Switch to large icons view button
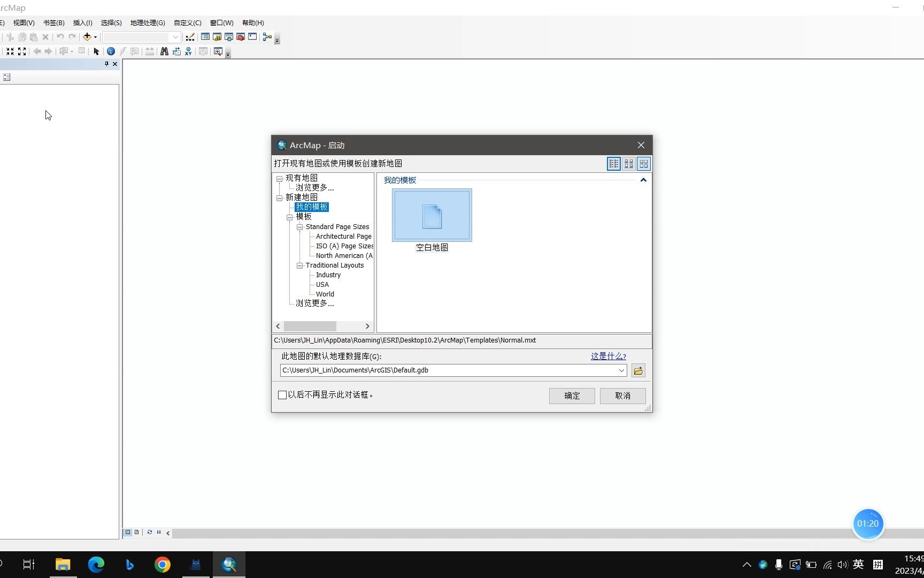 coord(644,164)
